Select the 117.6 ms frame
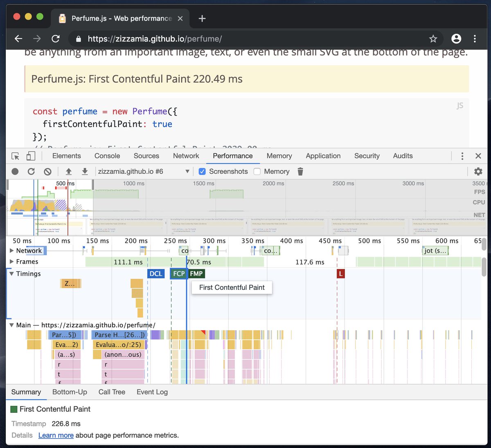The image size is (491, 448). [x=310, y=262]
